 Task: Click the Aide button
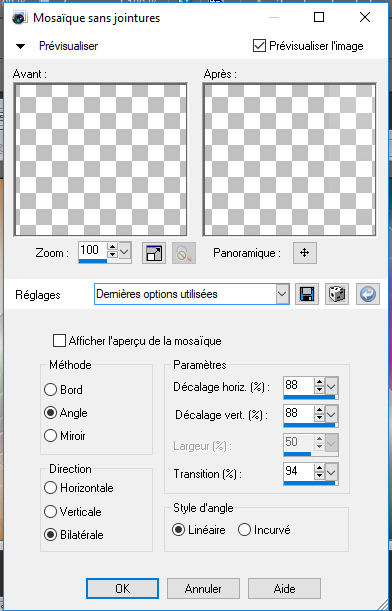(284, 588)
